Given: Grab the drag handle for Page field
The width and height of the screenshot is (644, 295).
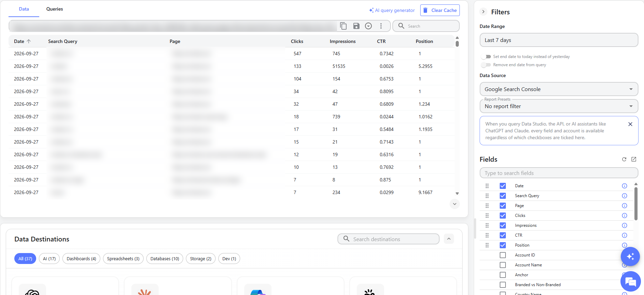Looking at the screenshot, I should pos(487,206).
